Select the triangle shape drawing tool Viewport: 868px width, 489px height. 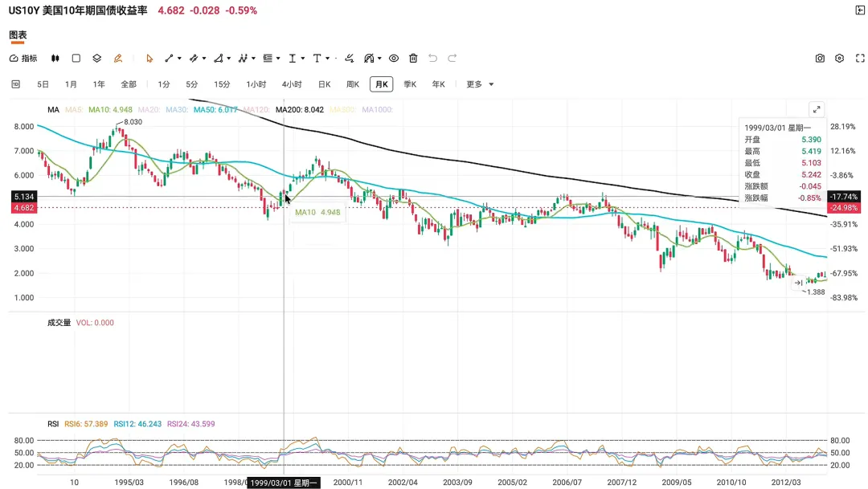218,58
